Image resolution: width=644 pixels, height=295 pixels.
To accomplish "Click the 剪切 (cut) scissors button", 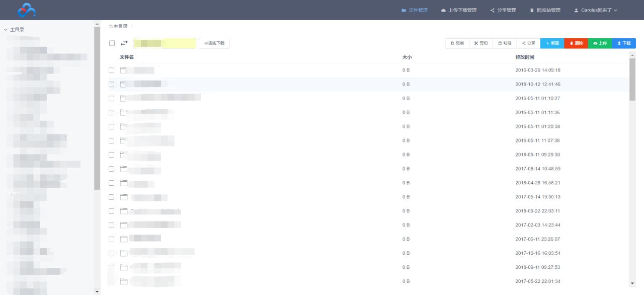I will pos(480,43).
